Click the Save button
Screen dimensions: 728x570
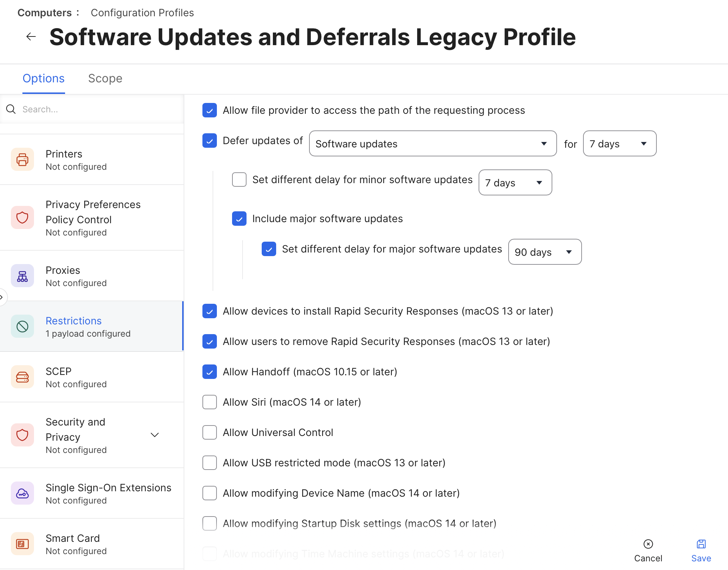point(701,550)
